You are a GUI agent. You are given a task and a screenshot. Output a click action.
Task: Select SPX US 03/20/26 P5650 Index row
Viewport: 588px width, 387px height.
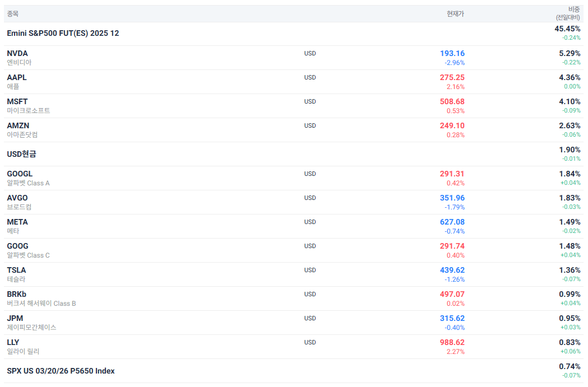(294, 371)
